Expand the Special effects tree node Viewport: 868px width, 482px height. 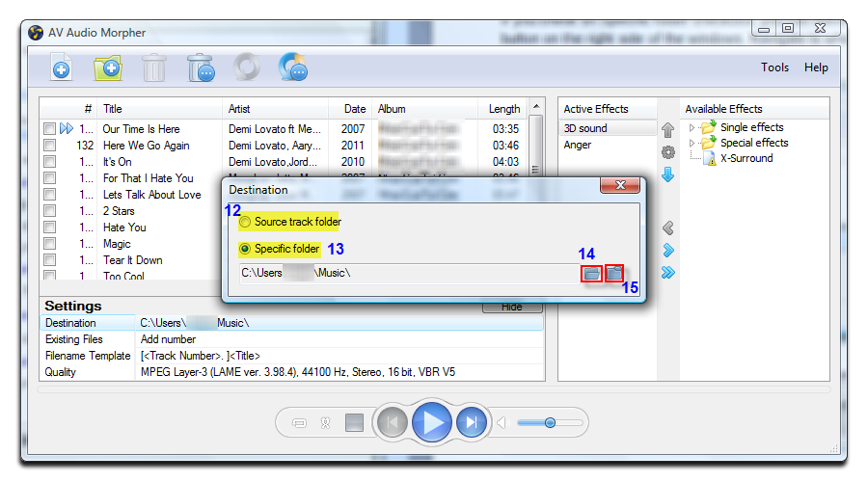tap(692, 143)
